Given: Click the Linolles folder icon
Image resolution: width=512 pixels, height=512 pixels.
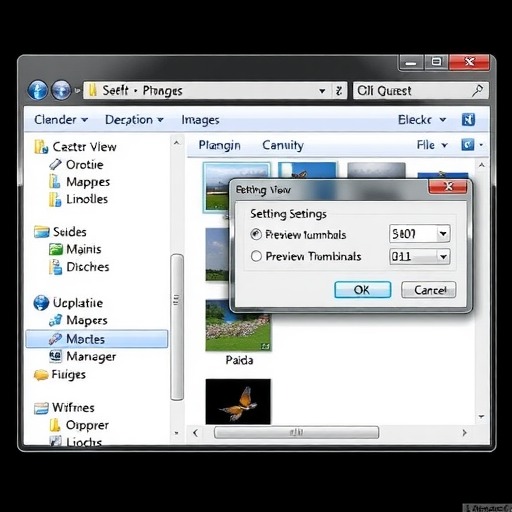Looking at the screenshot, I should (55, 199).
